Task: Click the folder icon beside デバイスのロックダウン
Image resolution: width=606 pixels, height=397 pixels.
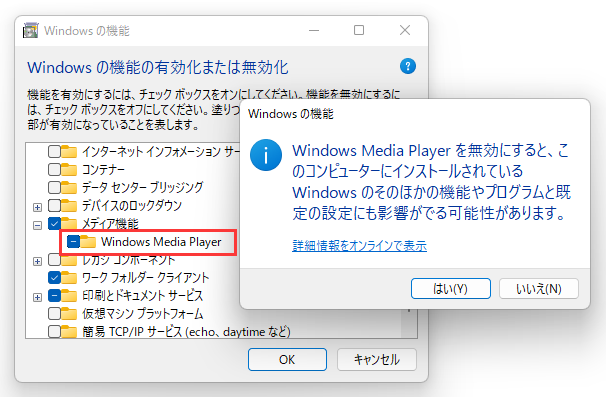Action: coord(69,205)
